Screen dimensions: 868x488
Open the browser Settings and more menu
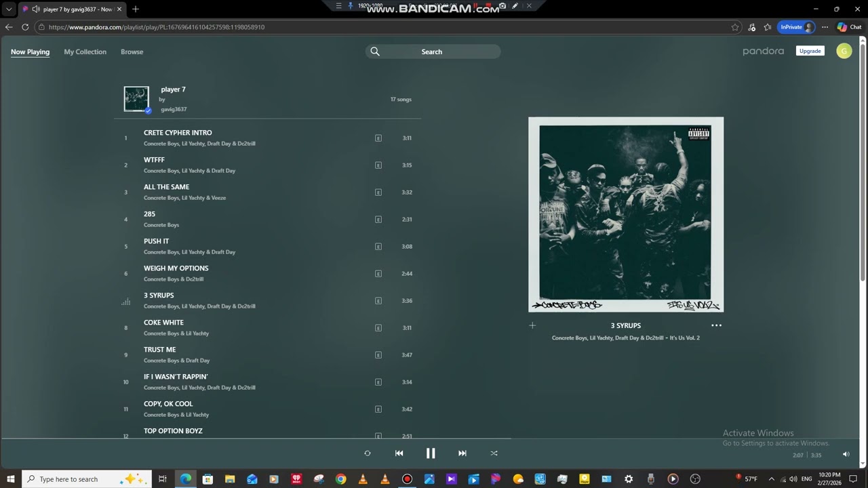click(825, 27)
